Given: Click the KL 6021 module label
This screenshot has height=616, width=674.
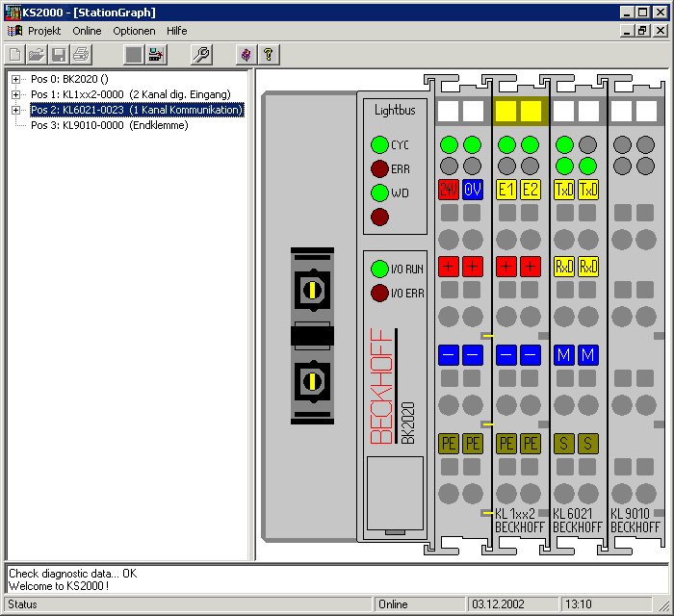Looking at the screenshot, I should (x=573, y=514).
